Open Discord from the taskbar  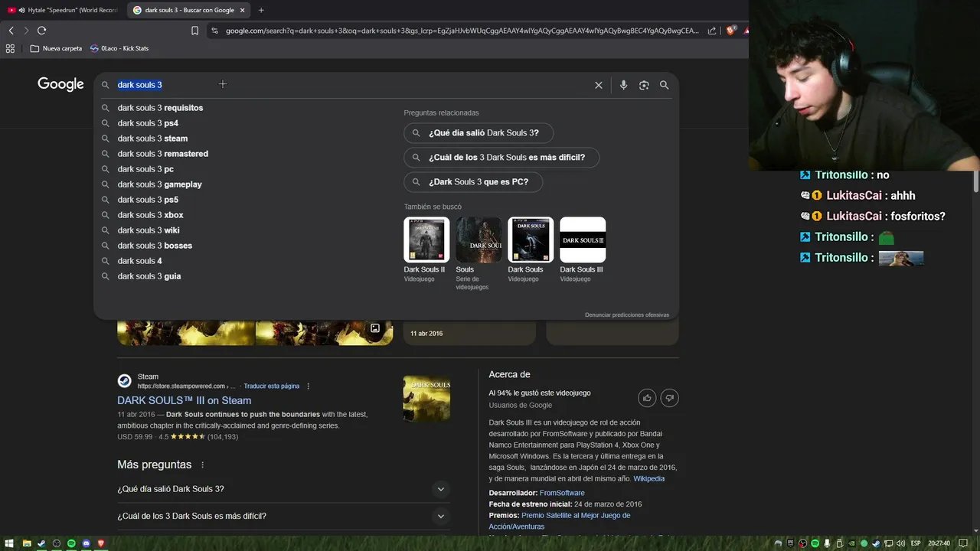pos(86,543)
